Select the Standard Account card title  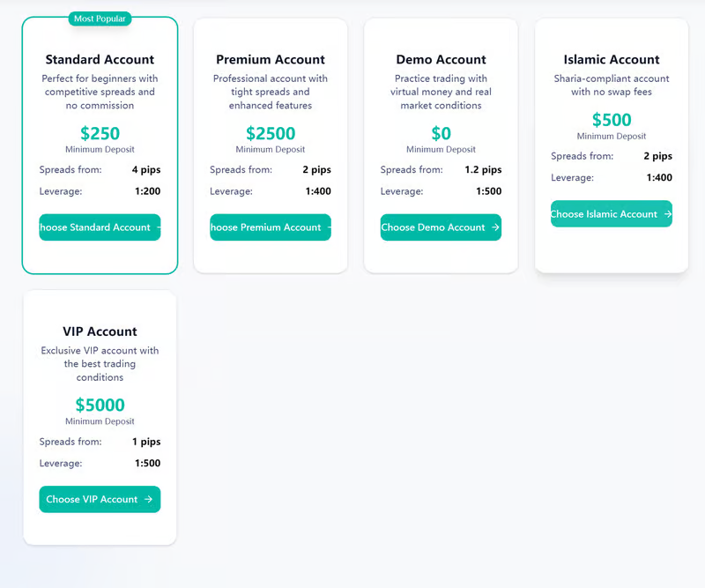click(x=100, y=60)
